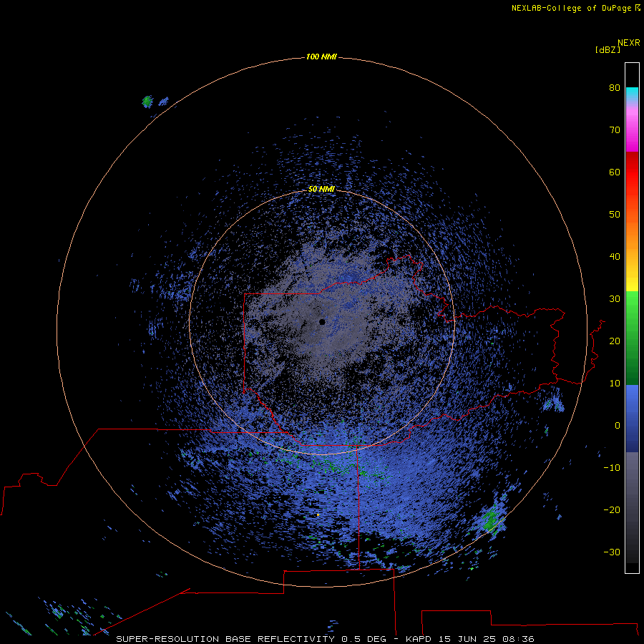The height and width of the screenshot is (644, 644).
Task: Click the black radar site dot at center
Action: [x=322, y=322]
